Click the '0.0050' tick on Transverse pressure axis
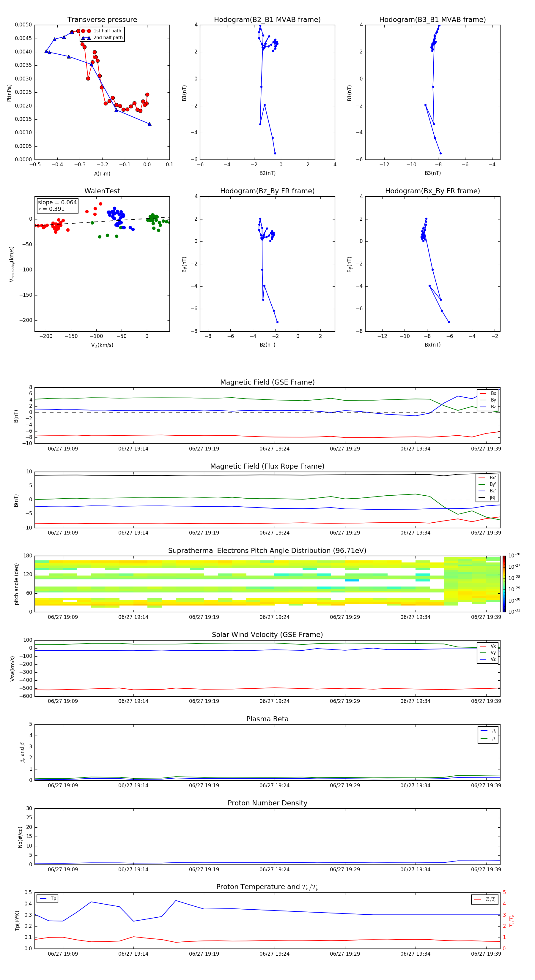This screenshot has height=980, width=535. [23, 25]
